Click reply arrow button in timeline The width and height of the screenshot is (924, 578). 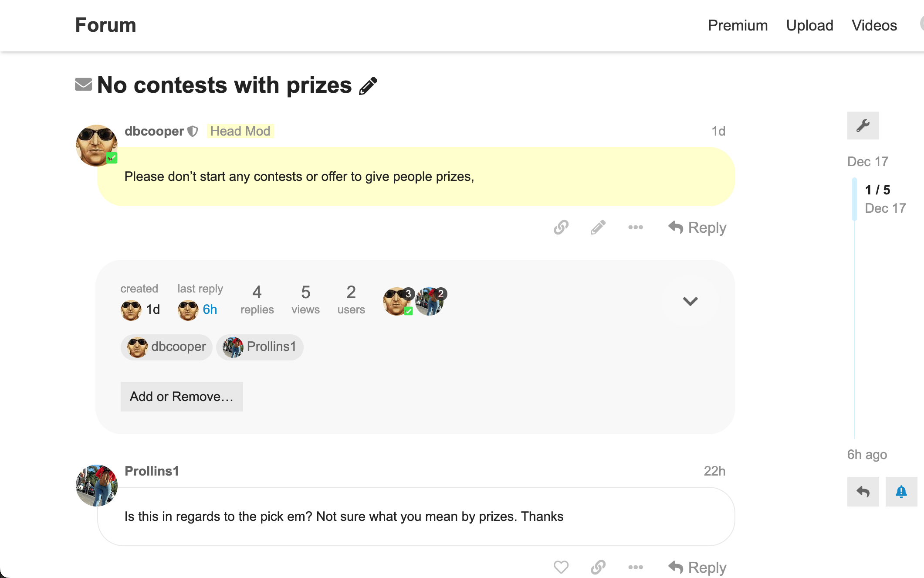click(x=863, y=492)
